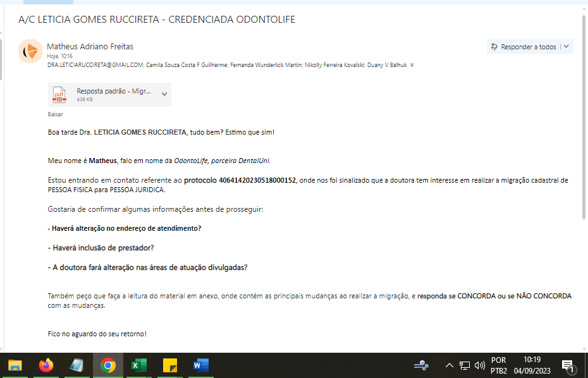Click recipient Fernanda Wunderlick Martin

tap(266, 65)
